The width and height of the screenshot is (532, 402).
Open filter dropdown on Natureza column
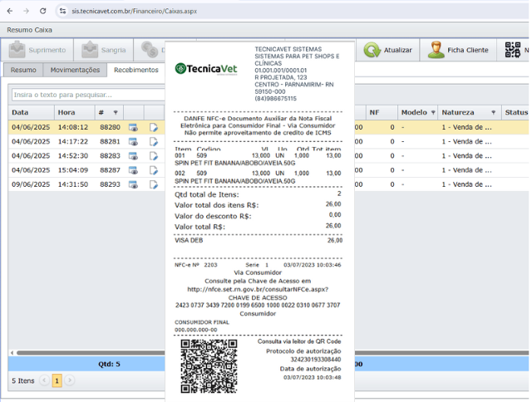[493, 113]
